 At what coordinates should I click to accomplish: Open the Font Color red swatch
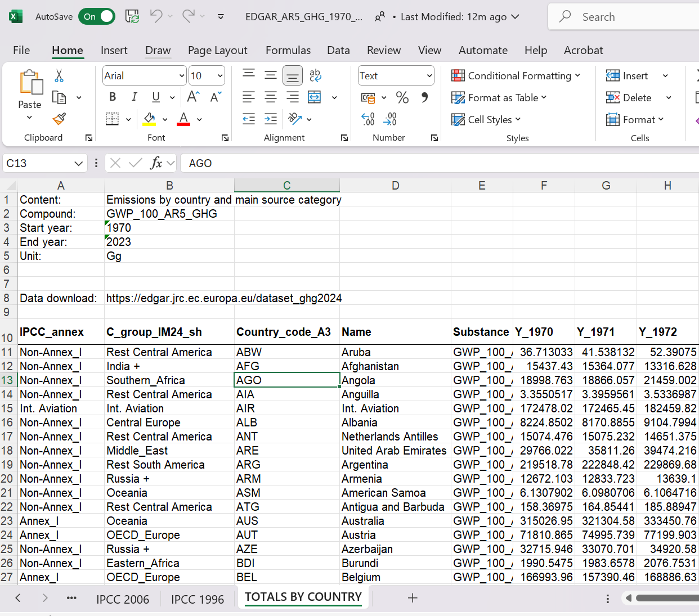182,119
